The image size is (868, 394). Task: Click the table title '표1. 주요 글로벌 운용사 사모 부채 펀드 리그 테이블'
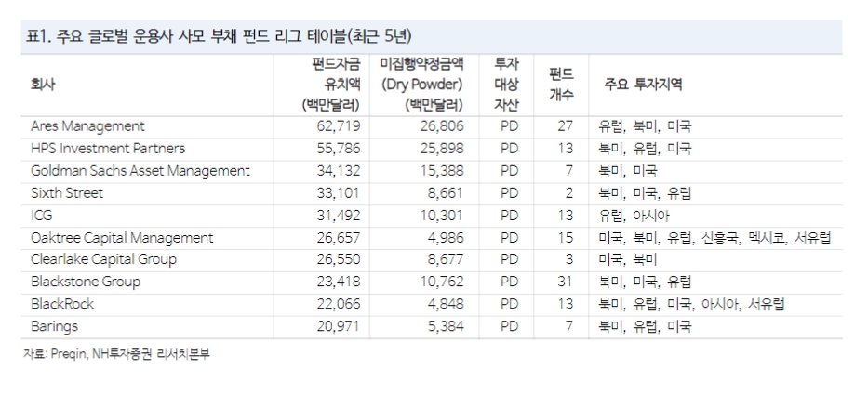pyautogui.click(x=220, y=36)
